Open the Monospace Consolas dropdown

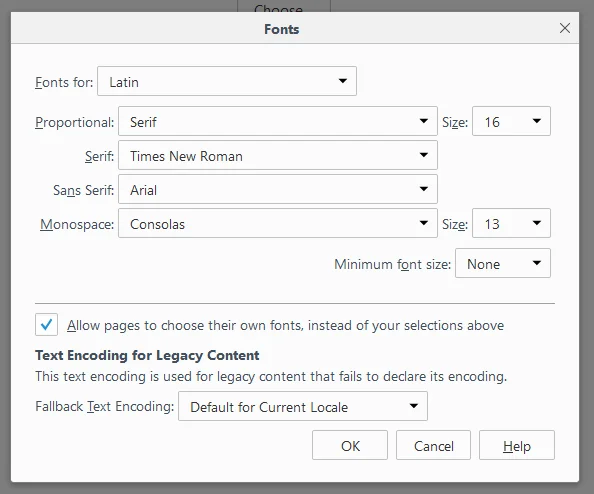pyautogui.click(x=278, y=224)
